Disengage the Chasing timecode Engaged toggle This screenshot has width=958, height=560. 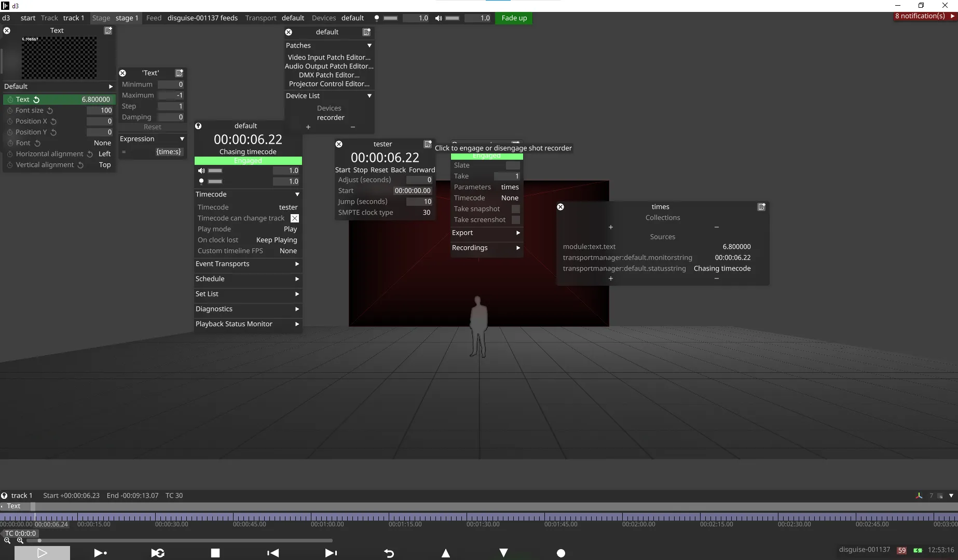(x=248, y=161)
